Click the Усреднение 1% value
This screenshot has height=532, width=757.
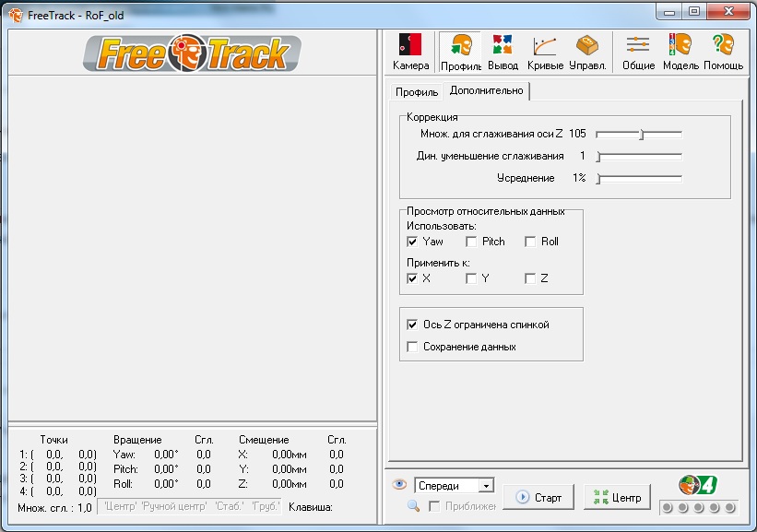click(x=579, y=178)
